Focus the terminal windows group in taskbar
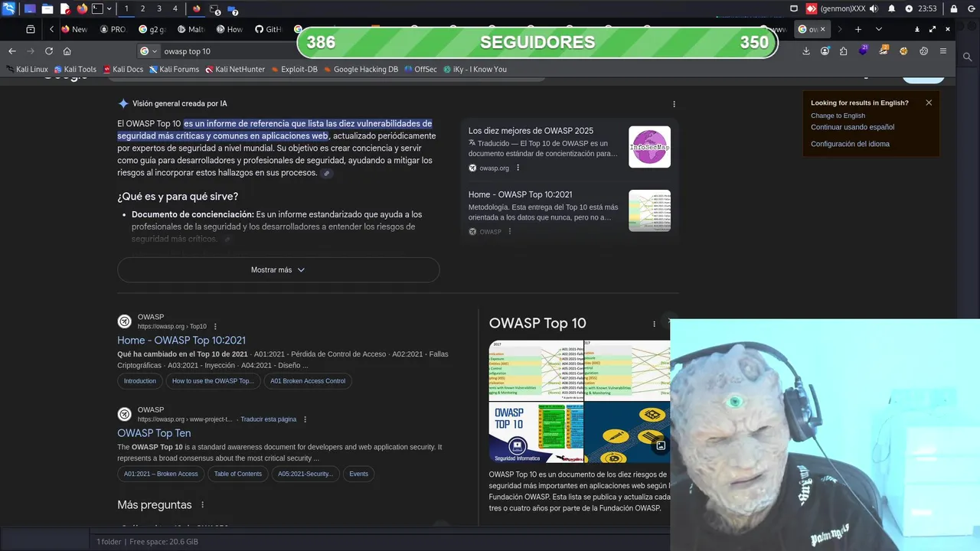 coord(215,9)
